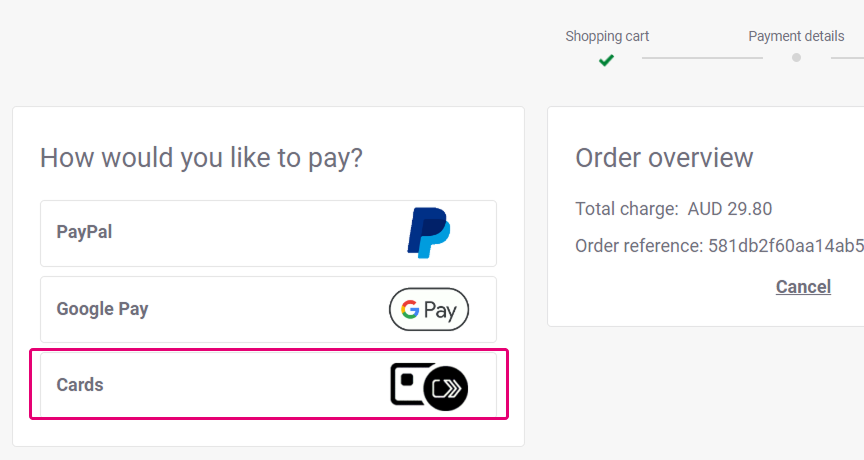Pick the Cards payment method label
This screenshot has height=460, width=864.
tap(80, 385)
